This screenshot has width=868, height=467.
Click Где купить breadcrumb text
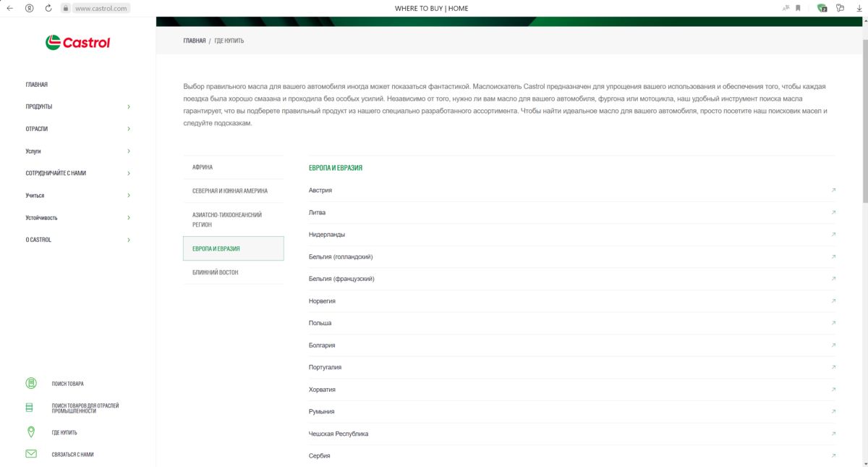click(229, 41)
